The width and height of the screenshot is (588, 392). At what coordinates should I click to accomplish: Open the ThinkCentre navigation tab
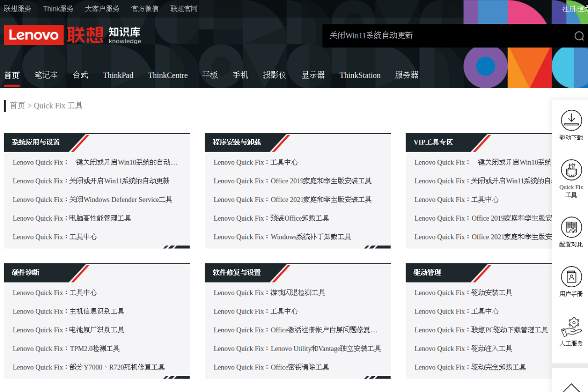[168, 75]
